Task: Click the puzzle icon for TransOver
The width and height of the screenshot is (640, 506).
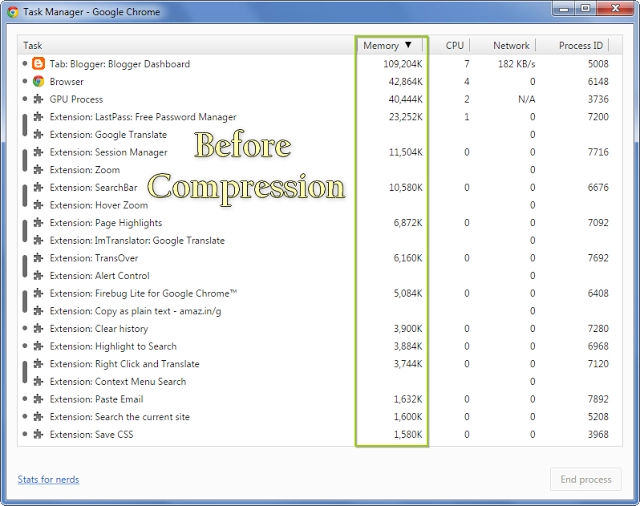Action: [x=38, y=258]
